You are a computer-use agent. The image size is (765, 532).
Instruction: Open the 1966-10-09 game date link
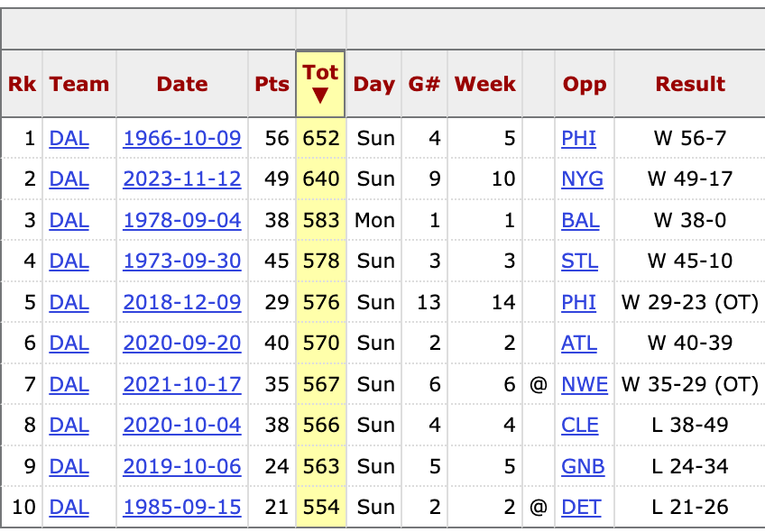click(182, 139)
